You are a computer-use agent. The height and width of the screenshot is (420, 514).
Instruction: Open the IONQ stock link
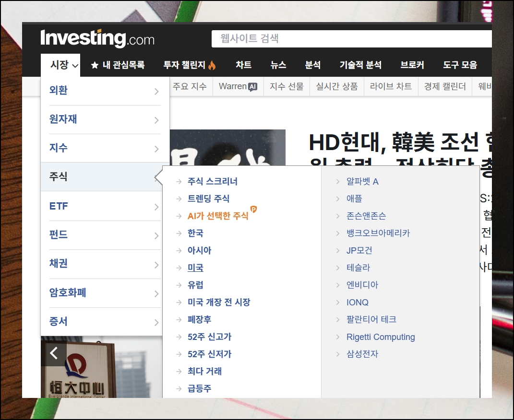pyautogui.click(x=358, y=302)
